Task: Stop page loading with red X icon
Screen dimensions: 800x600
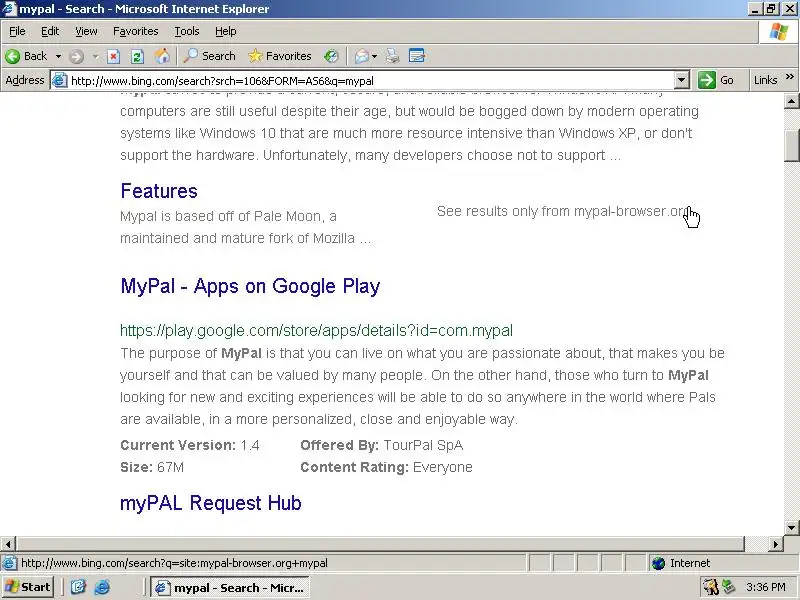Action: pos(113,56)
